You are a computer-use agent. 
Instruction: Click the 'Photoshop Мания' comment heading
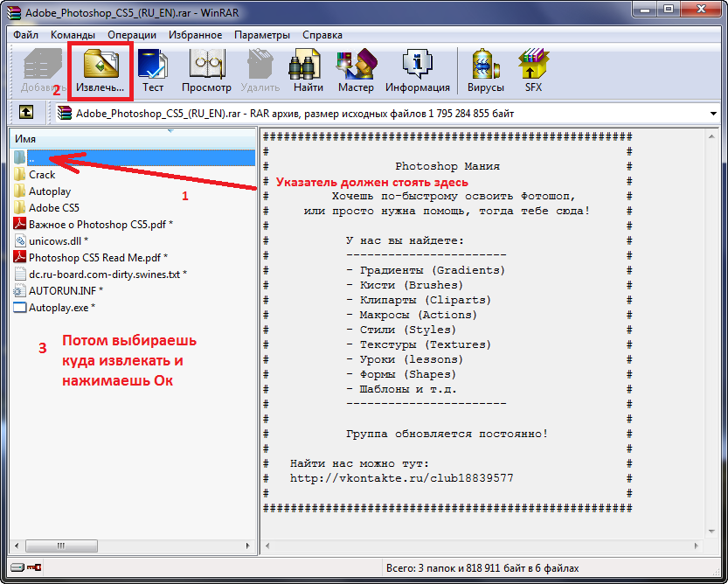(447, 166)
